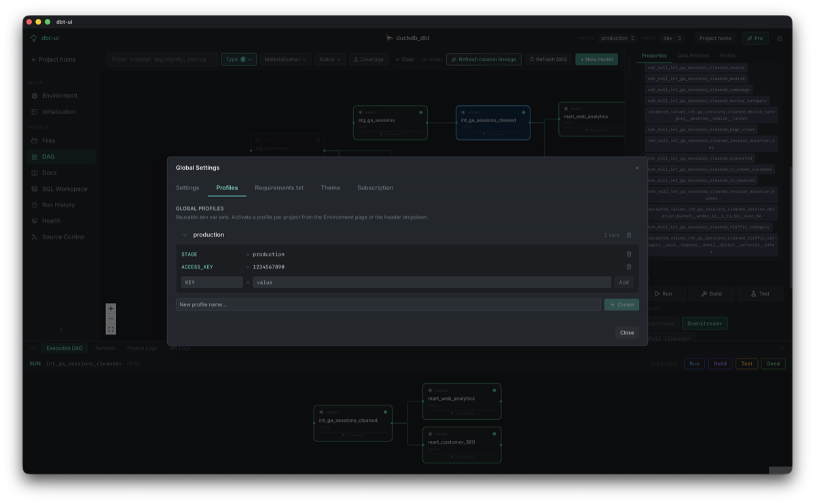This screenshot has height=504, width=815.
Task: Select the int_ga_sessions_cleaned node in main DAG
Action: click(493, 123)
